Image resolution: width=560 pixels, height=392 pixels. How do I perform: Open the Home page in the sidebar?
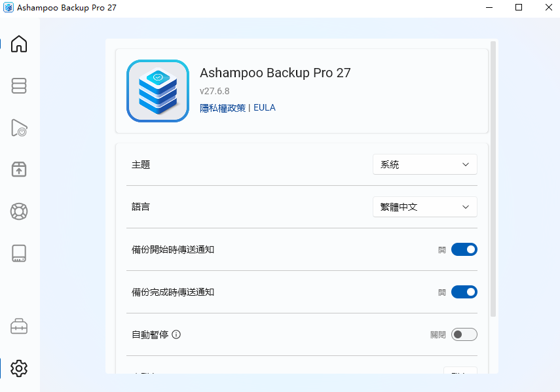(19, 44)
